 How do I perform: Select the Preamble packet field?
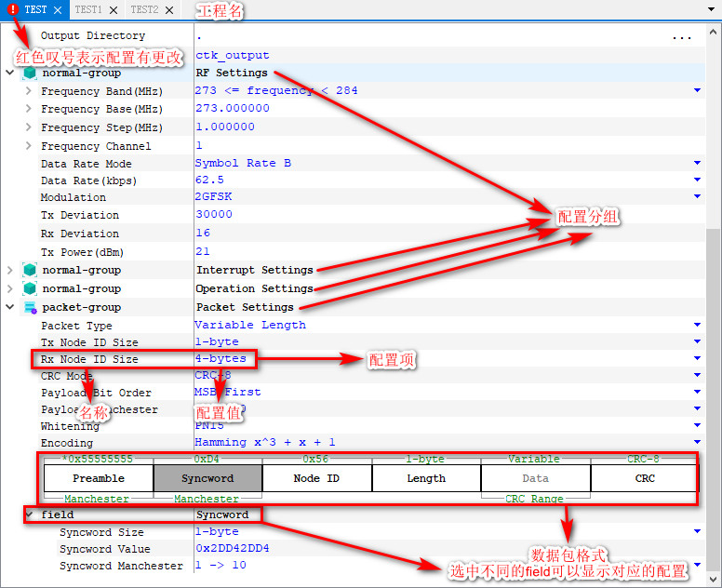tap(98, 478)
